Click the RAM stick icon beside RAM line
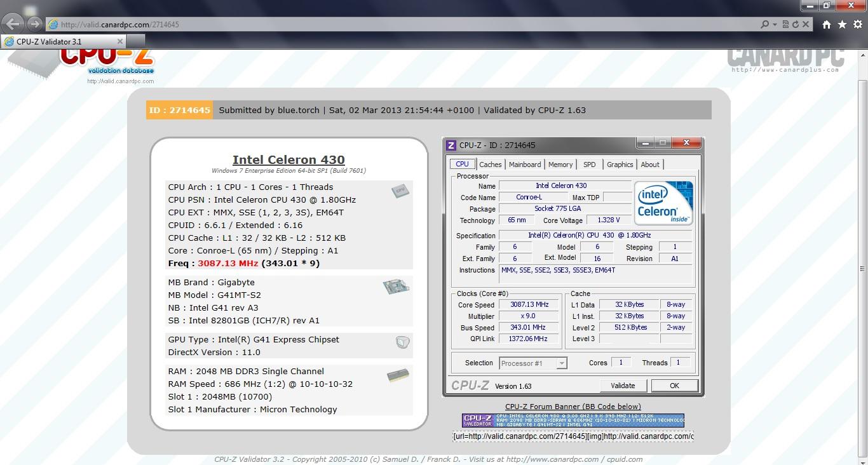 398,375
